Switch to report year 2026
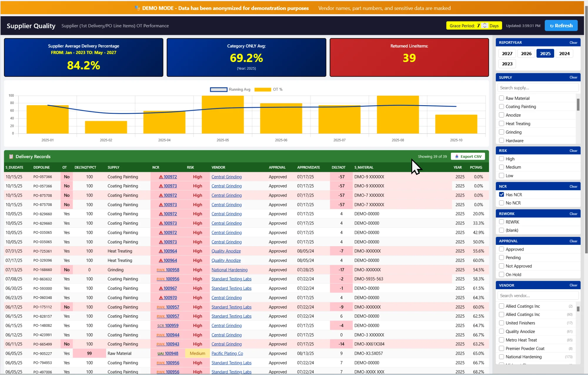 pyautogui.click(x=526, y=53)
